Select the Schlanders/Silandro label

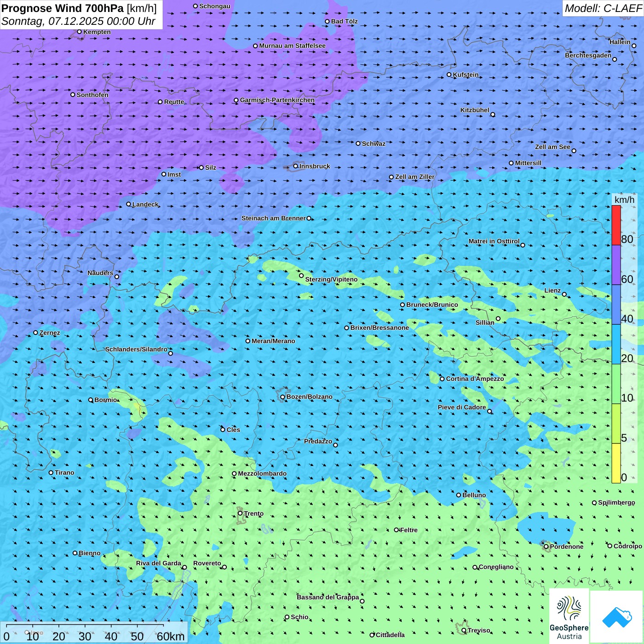click(x=136, y=349)
